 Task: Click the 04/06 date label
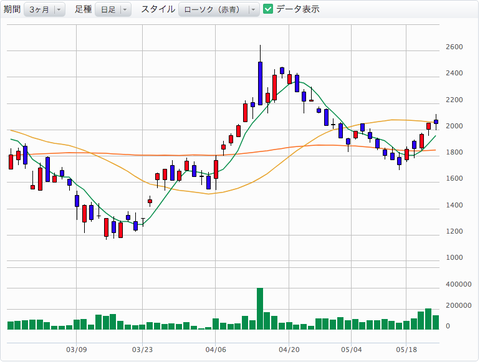(x=216, y=350)
